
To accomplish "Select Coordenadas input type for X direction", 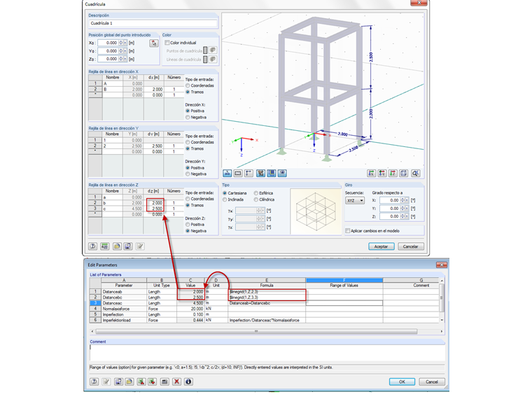I will [188, 86].
